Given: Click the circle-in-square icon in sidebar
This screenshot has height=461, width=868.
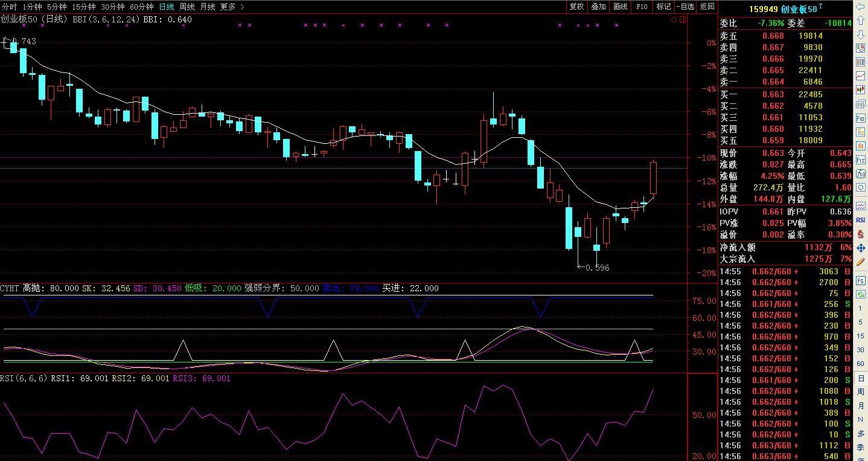Looking at the screenshot, I should click(x=861, y=187).
